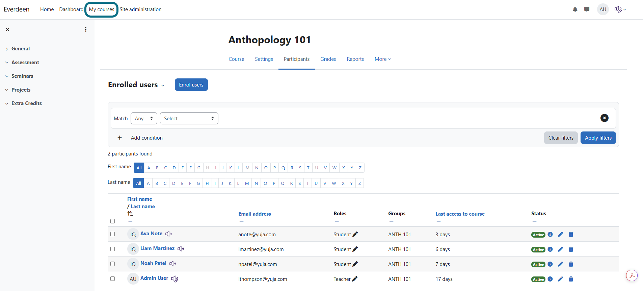Image resolution: width=644 pixels, height=291 pixels.
Task: Filter First name by letter M
Action: point(247,168)
